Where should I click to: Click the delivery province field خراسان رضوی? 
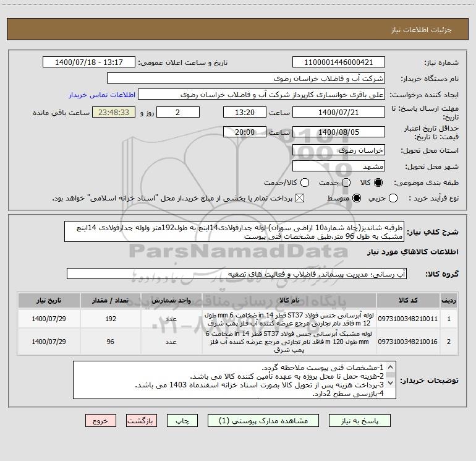(339, 150)
